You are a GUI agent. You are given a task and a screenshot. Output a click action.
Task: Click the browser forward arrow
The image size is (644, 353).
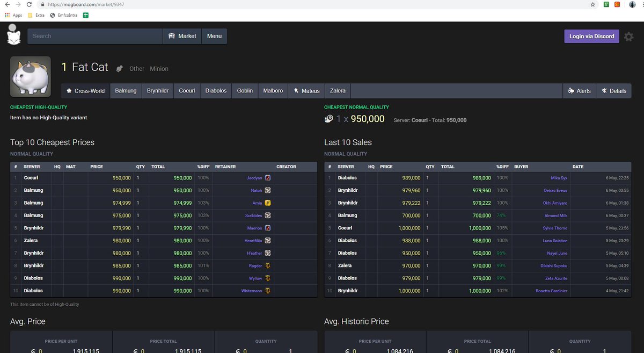[x=18, y=4]
